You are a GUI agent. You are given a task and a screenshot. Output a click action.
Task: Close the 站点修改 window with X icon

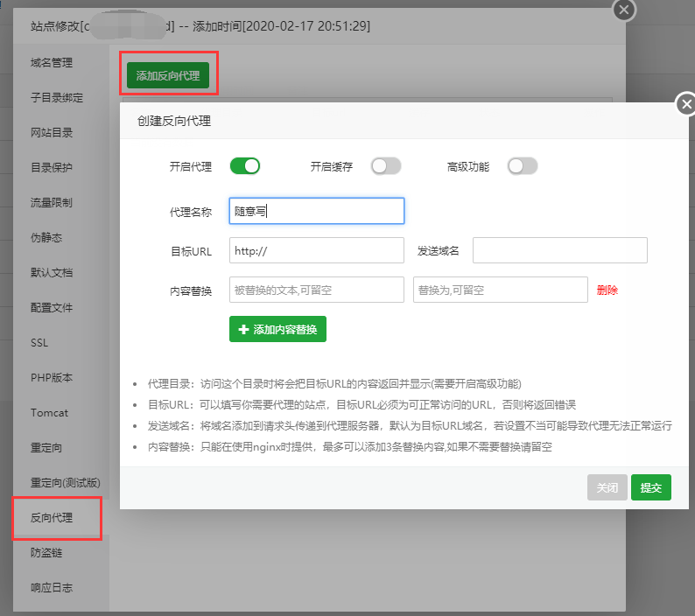pos(623,10)
